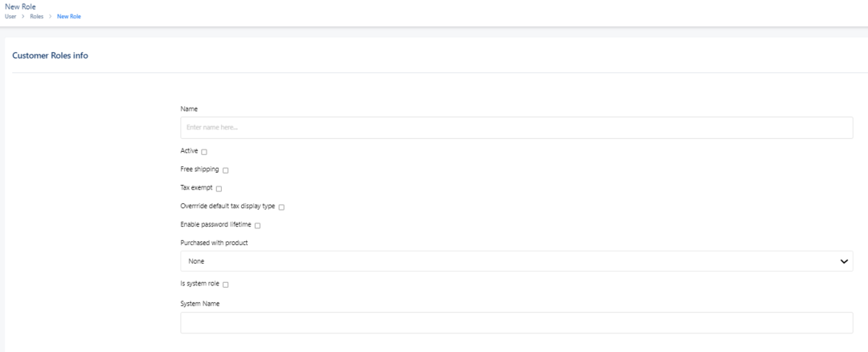Click the Enable password lifetime label
Image resolution: width=868 pixels, height=352 pixels.
click(216, 225)
